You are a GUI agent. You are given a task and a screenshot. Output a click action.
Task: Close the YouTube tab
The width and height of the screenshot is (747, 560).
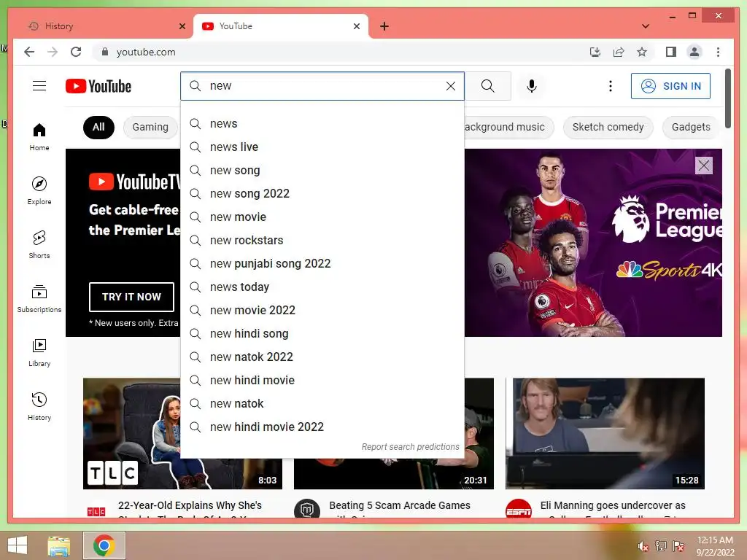pos(356,26)
